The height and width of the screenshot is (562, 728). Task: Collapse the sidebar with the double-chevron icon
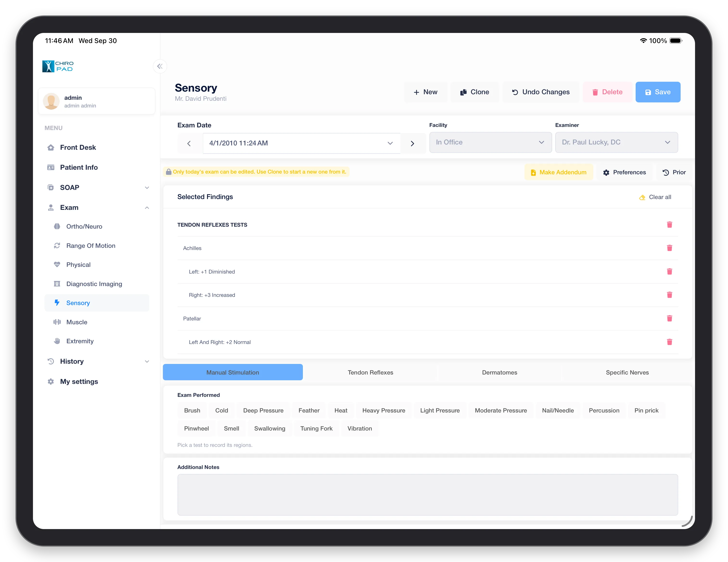(x=160, y=66)
